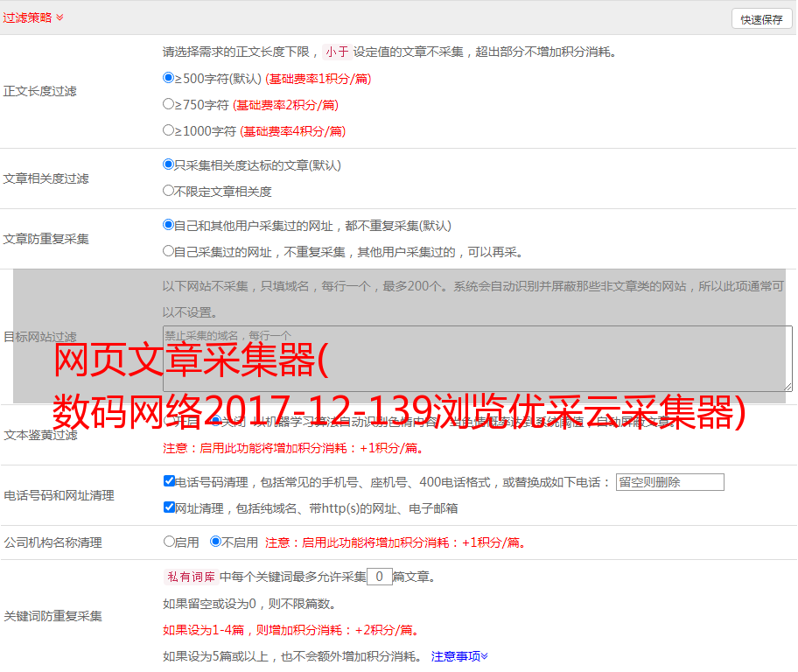Click the 关键词防重复采集 row label
The height and width of the screenshot is (672, 798).
click(x=52, y=616)
